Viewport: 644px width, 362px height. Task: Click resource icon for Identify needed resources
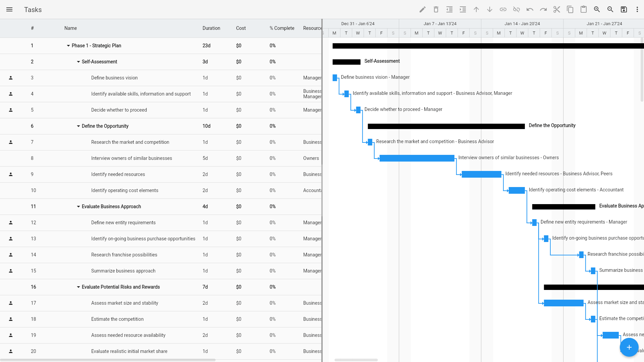11,174
